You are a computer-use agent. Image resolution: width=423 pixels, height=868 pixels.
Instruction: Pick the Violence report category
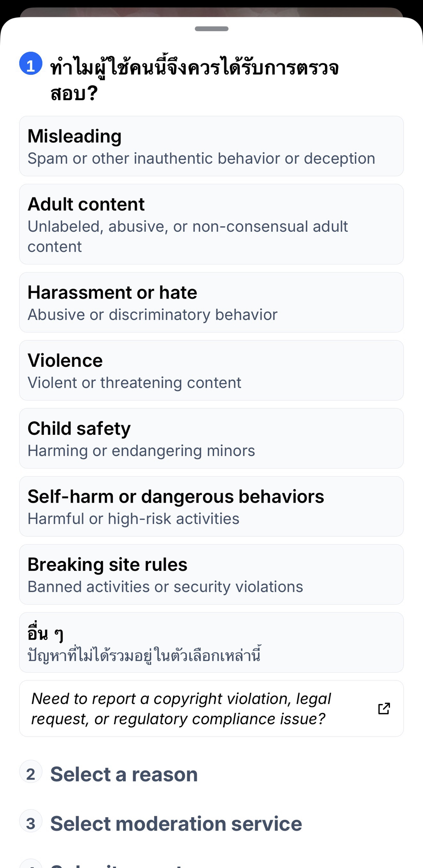(211, 370)
